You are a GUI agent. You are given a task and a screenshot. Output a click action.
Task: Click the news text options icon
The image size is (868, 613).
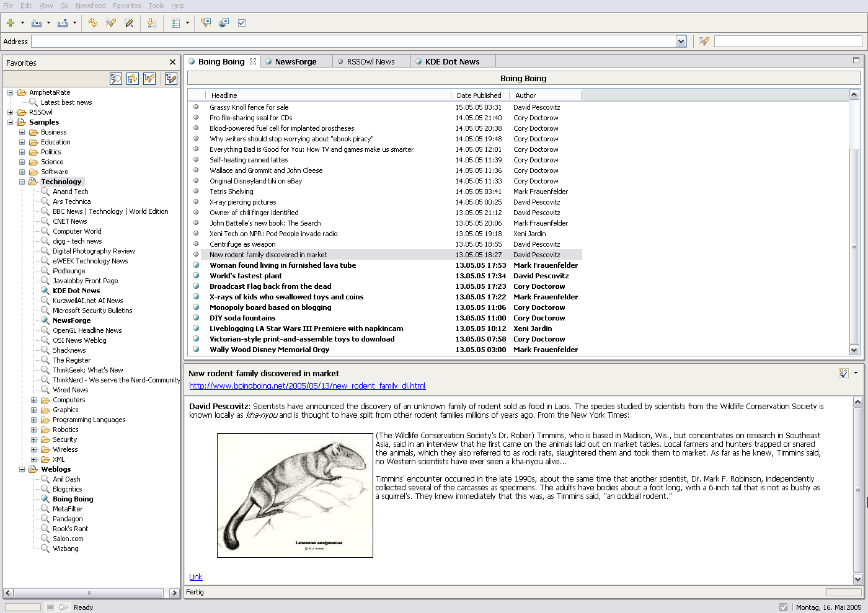(843, 373)
